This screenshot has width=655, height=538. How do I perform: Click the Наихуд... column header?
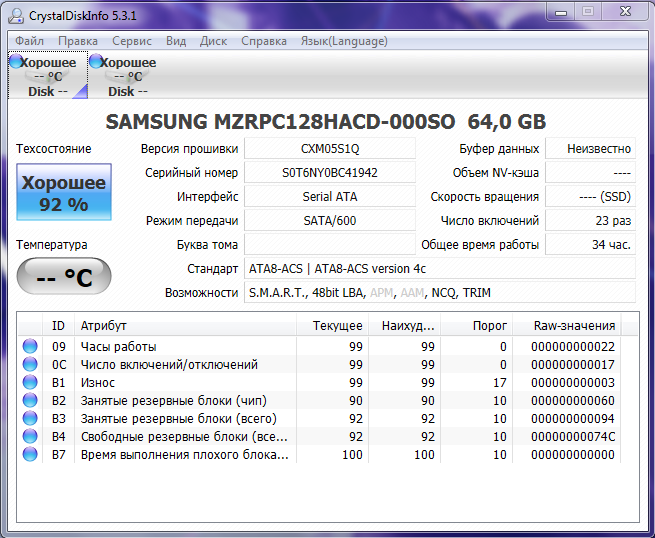coord(404,326)
